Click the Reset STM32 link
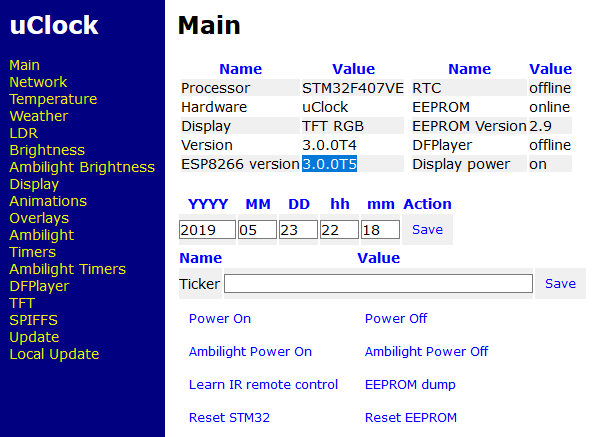611x437 pixels. coord(229,418)
